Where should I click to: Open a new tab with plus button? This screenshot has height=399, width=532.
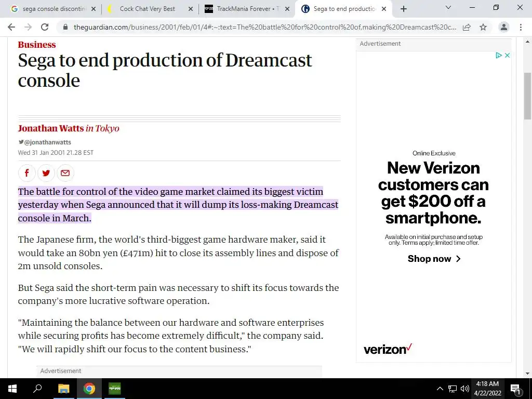pyautogui.click(x=403, y=9)
